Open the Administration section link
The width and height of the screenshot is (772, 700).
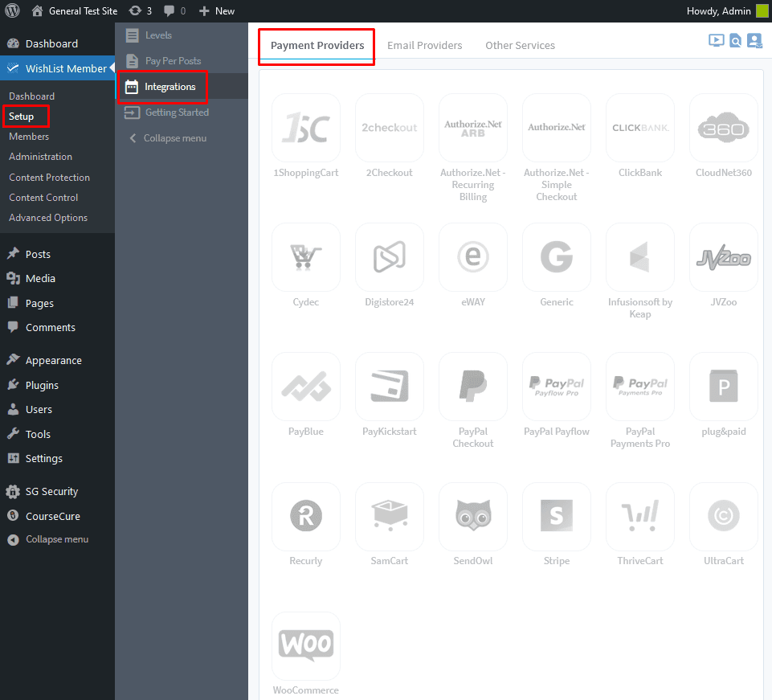point(40,157)
